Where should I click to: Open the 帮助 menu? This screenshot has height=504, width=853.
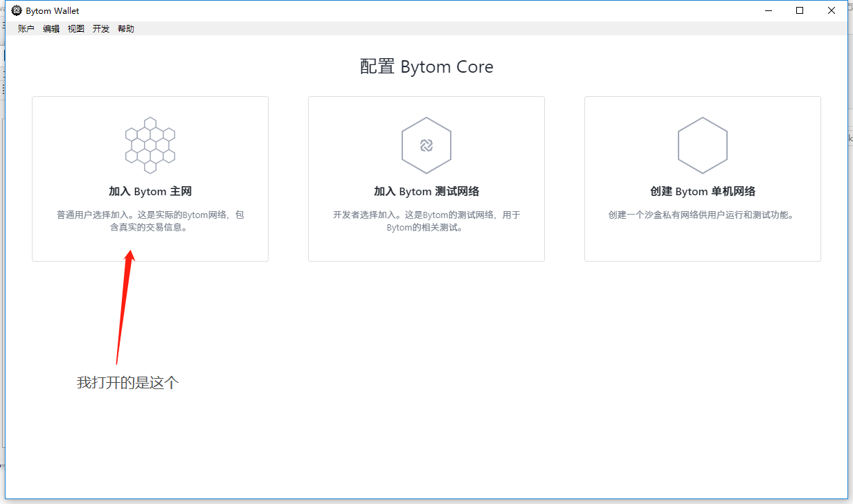[126, 29]
